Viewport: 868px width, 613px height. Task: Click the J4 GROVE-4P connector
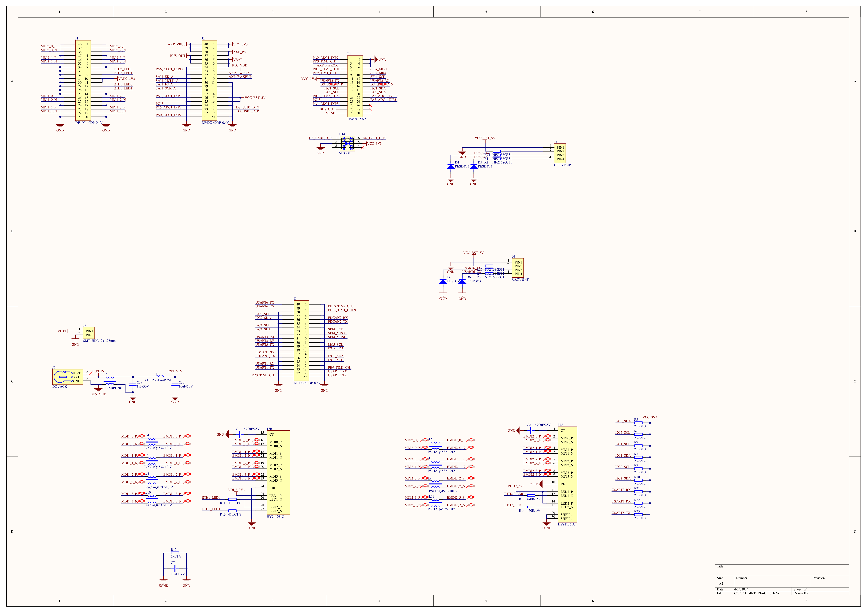click(x=518, y=268)
